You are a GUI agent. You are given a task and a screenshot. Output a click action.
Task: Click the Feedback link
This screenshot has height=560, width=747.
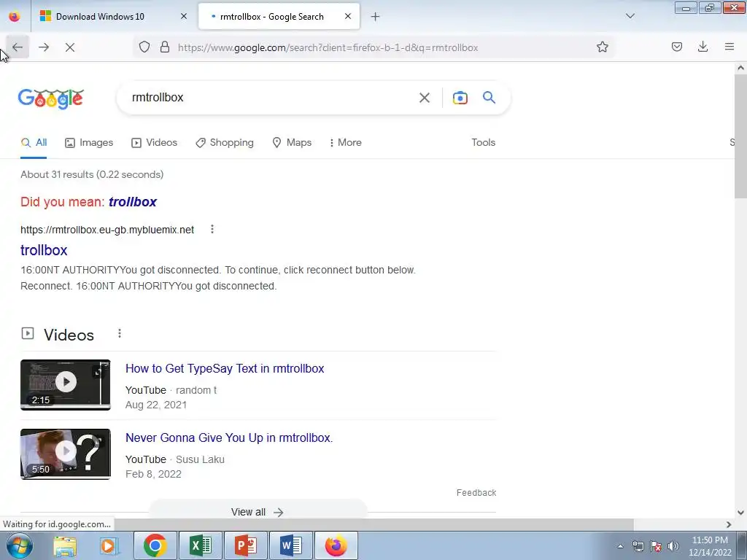pyautogui.click(x=476, y=493)
